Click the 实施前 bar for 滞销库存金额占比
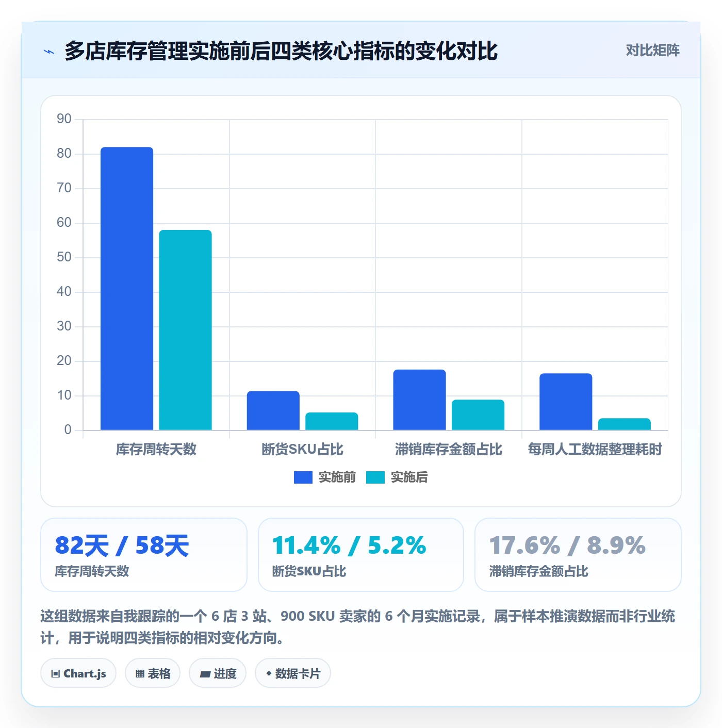Screen dimensions: 722x728 click(x=420, y=400)
